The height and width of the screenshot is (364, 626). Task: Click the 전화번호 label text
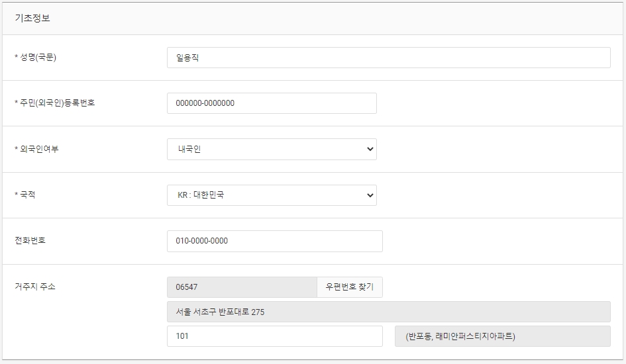coord(30,240)
